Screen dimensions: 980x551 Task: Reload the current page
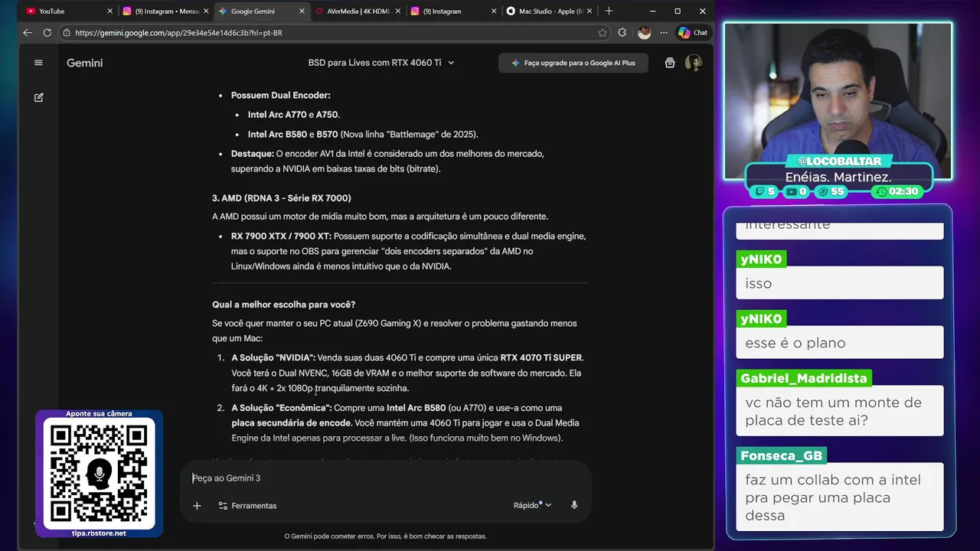click(x=47, y=33)
